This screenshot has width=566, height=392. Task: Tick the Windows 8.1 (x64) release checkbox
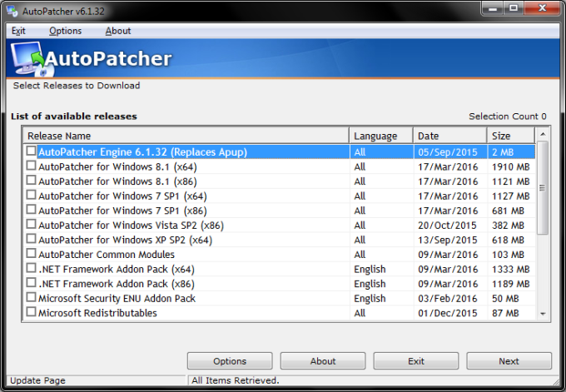(32, 166)
